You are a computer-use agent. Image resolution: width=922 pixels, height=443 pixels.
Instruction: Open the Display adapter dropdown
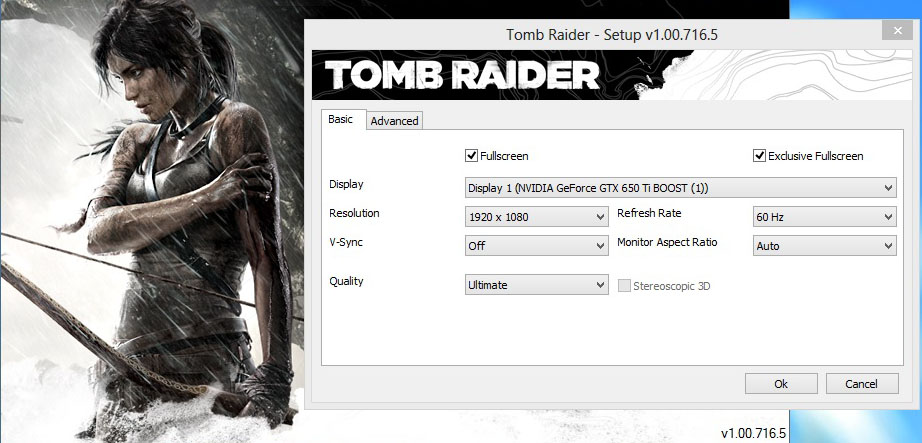click(x=680, y=188)
